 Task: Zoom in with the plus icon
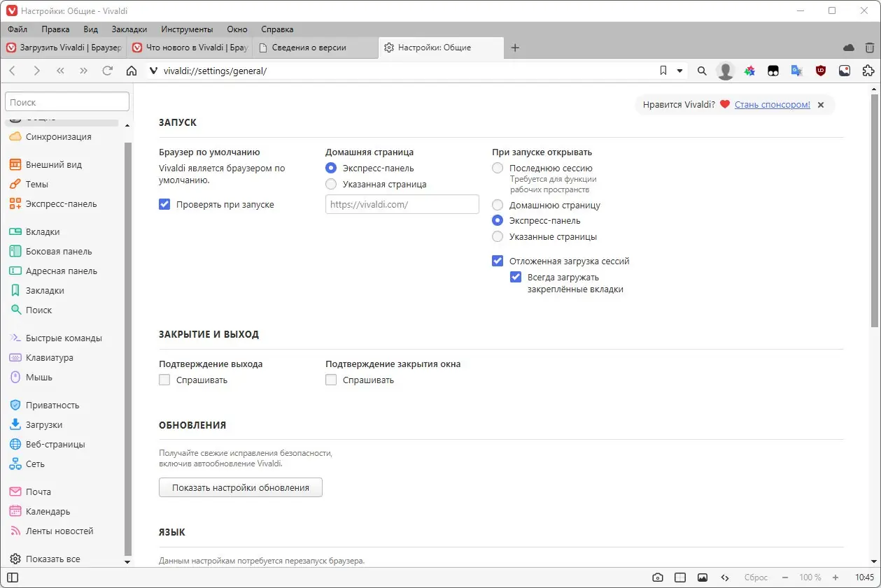[835, 578]
